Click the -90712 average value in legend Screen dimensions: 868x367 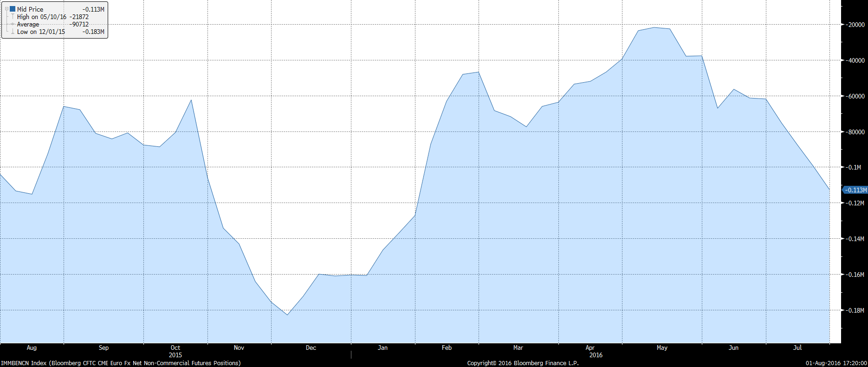click(x=79, y=24)
